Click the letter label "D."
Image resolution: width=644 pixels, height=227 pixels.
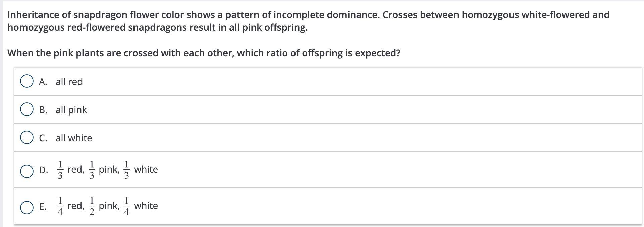point(43,170)
